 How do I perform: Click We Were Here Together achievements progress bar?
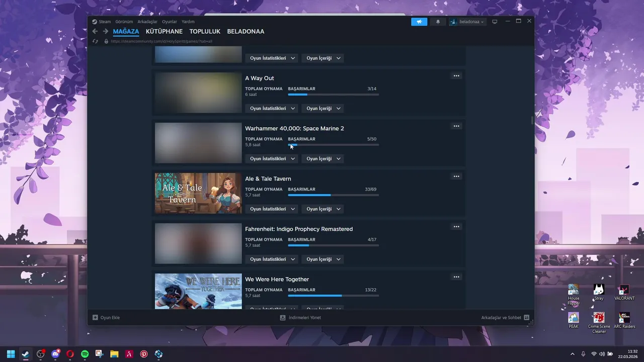(x=334, y=296)
